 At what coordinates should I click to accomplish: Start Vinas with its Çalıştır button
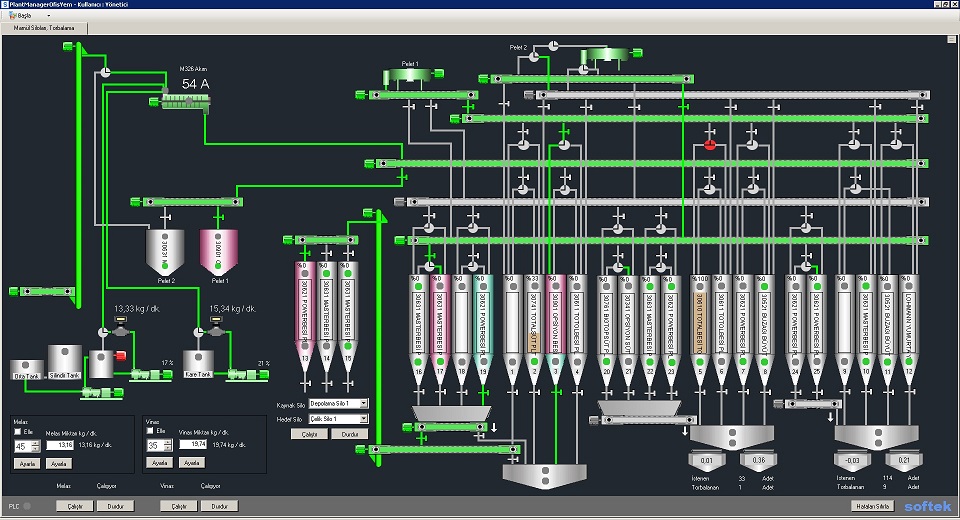pos(179,507)
